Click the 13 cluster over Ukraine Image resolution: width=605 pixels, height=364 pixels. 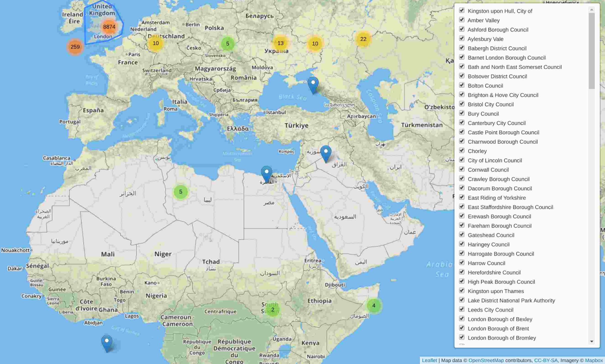point(280,43)
